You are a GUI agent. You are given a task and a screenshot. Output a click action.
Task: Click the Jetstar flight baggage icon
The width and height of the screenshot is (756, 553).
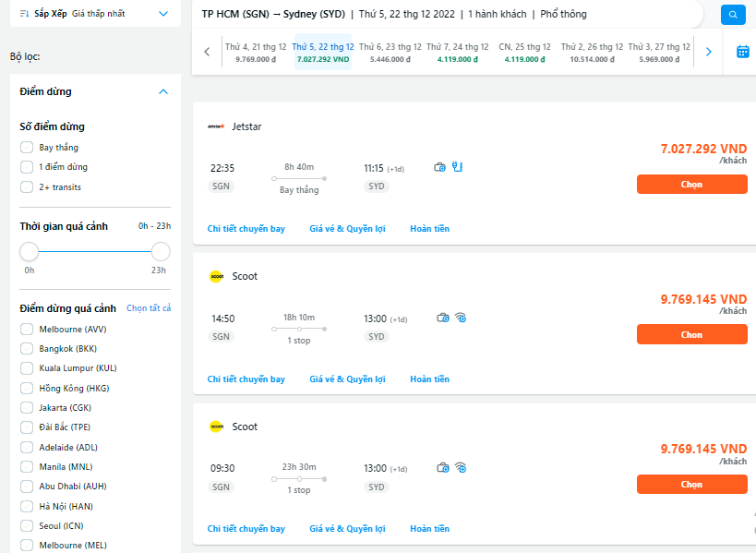point(440,167)
